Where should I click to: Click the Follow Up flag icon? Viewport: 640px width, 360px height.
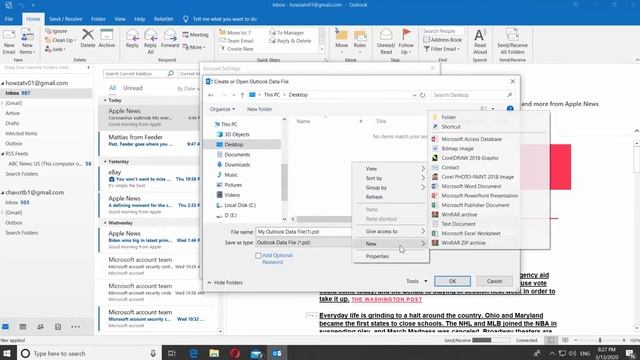click(406, 42)
